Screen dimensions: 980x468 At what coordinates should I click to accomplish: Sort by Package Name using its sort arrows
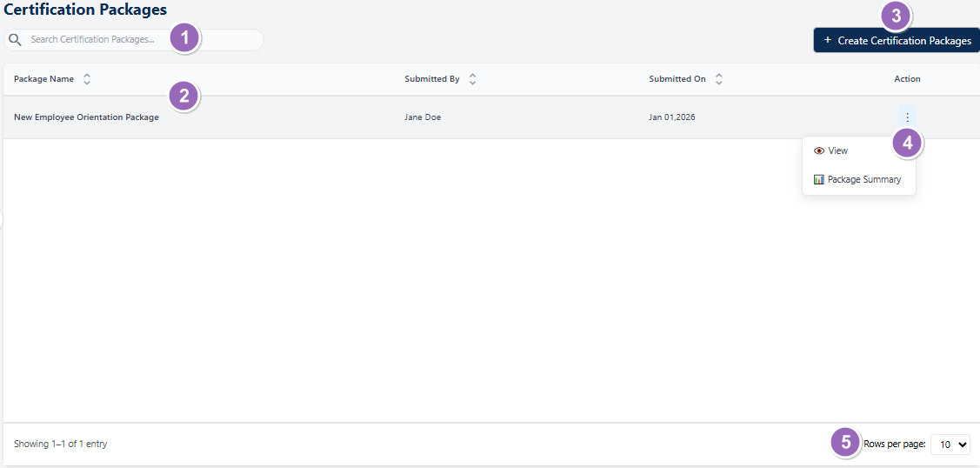point(87,79)
